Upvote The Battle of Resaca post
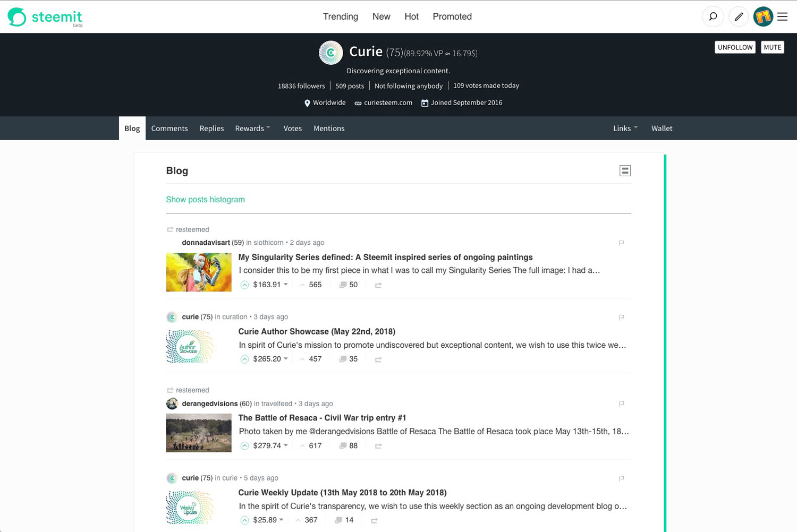Viewport: 797px width, 532px height. 244,445
